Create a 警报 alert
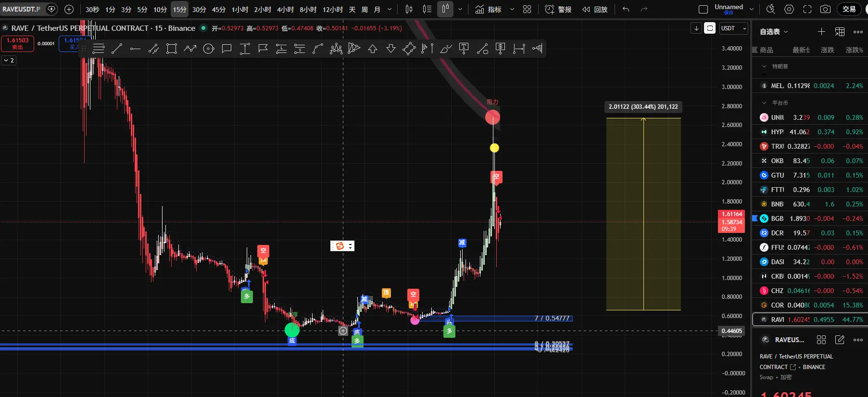Image resolution: width=868 pixels, height=397 pixels. point(558,9)
